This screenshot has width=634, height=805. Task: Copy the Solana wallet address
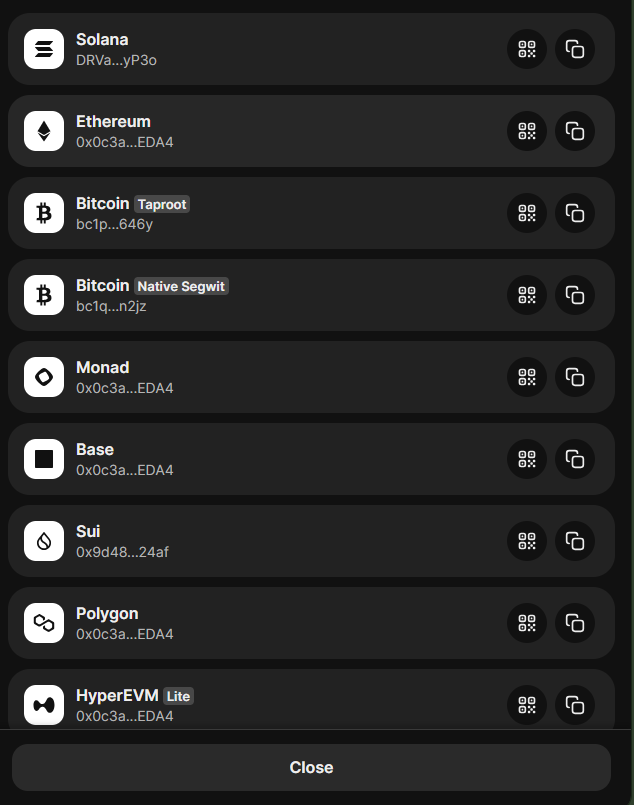pos(575,49)
